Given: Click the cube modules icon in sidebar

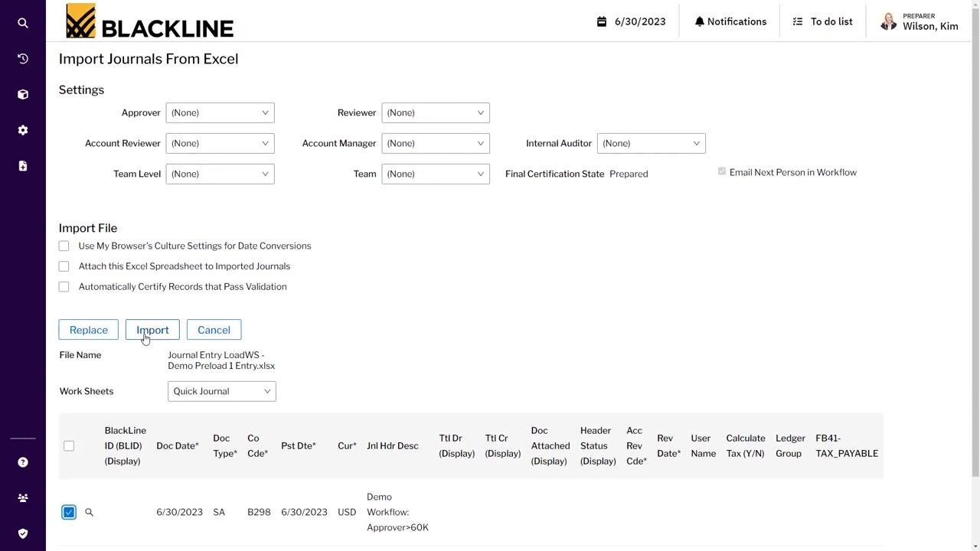Looking at the screenshot, I should 23,94.
